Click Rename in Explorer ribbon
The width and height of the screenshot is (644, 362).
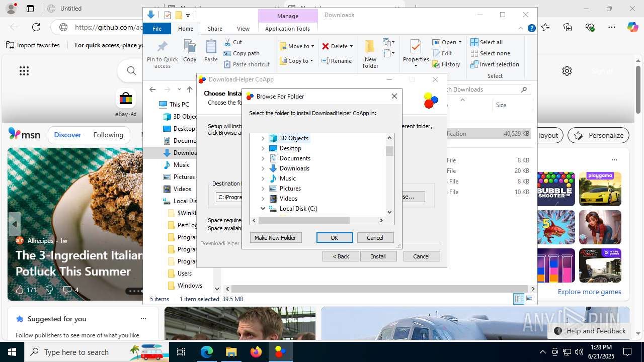click(x=337, y=61)
